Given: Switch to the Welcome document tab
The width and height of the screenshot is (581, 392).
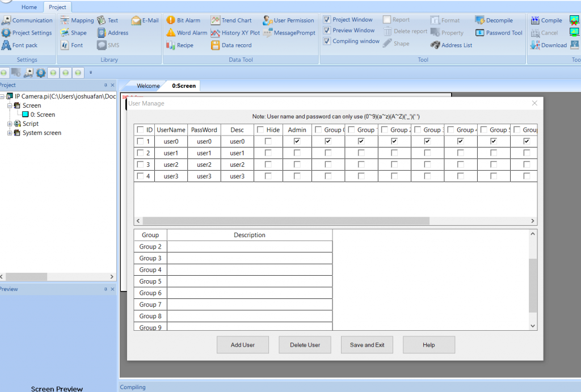Looking at the screenshot, I should pyautogui.click(x=148, y=86).
